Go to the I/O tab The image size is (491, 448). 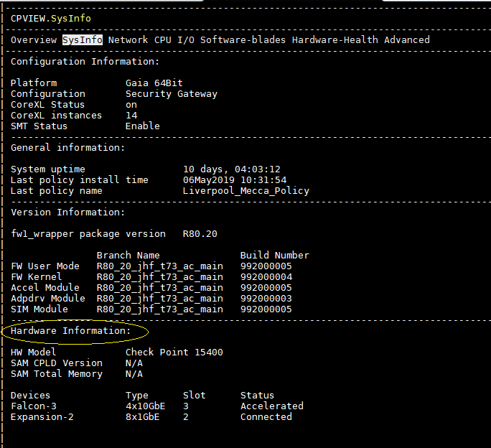point(186,40)
